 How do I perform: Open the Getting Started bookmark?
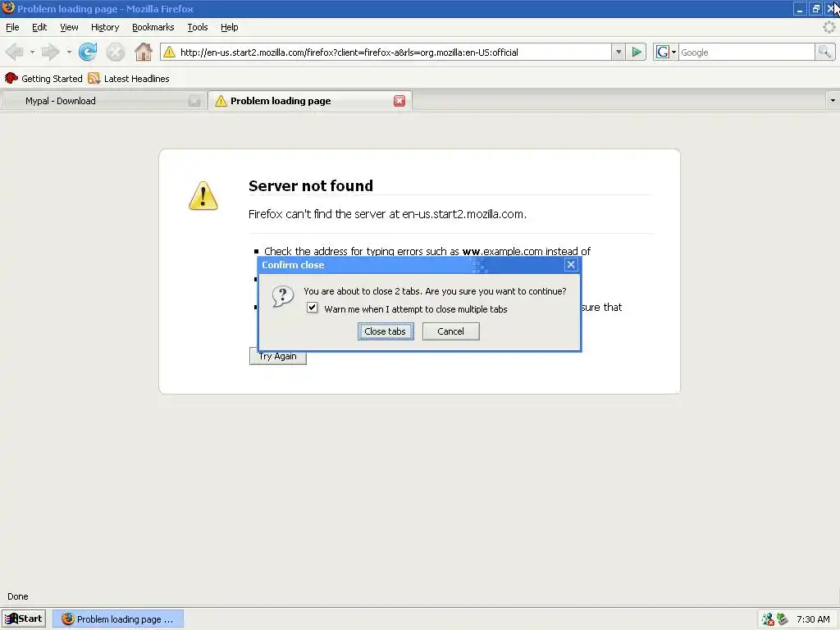tap(43, 78)
